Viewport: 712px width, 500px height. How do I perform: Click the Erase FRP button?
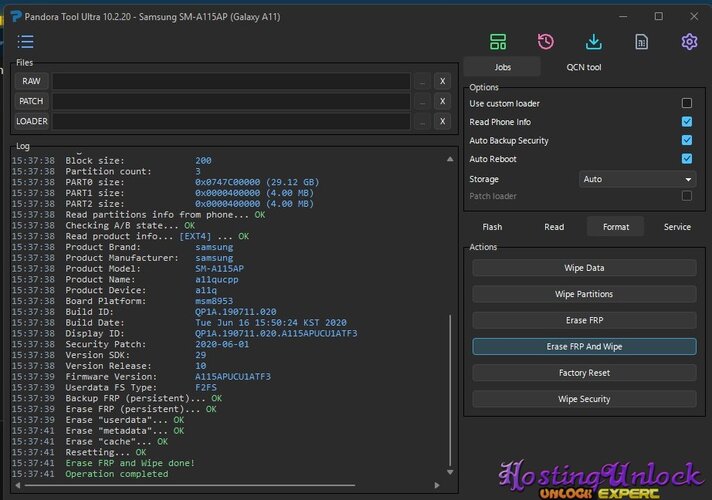point(584,321)
